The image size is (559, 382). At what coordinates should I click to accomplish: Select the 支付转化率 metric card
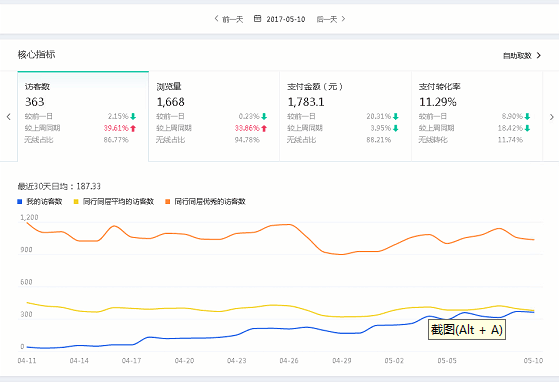pyautogui.click(x=477, y=116)
